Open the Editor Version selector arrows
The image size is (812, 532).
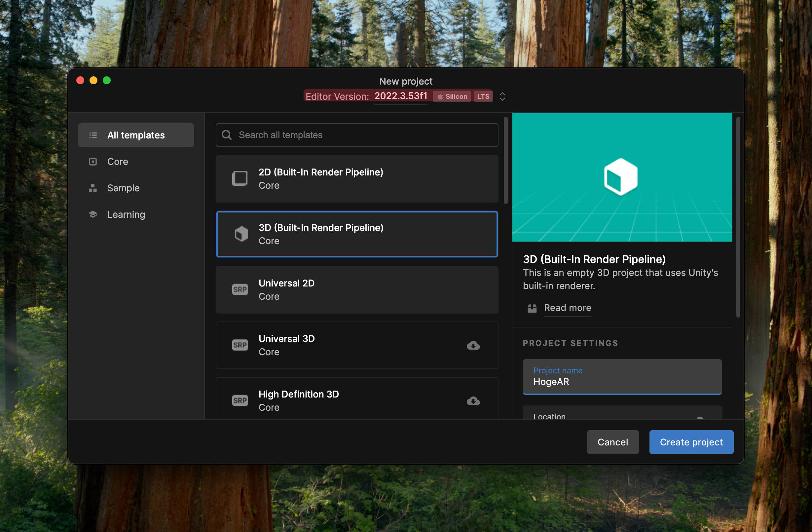502,96
